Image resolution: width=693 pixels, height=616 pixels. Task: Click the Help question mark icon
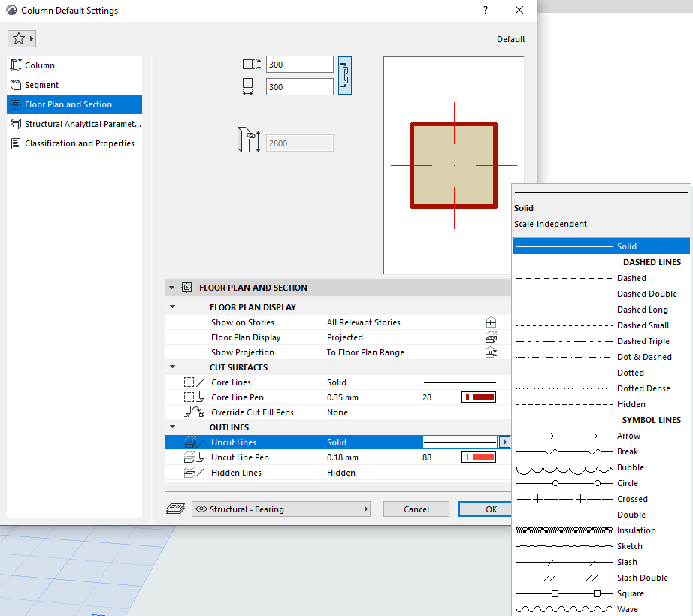486,11
